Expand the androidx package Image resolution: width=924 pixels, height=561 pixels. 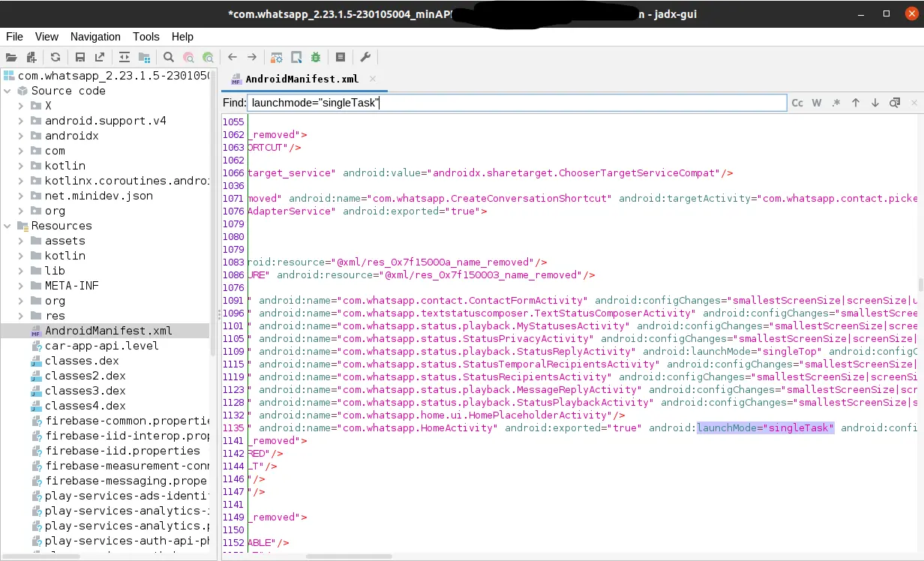click(21, 136)
